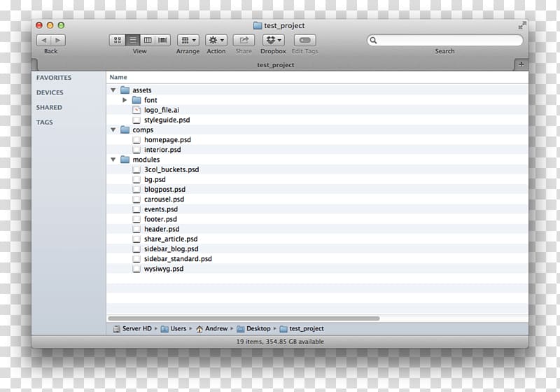The width and height of the screenshot is (560, 392).
Task: Click the Forward navigation arrow
Action: (58, 41)
